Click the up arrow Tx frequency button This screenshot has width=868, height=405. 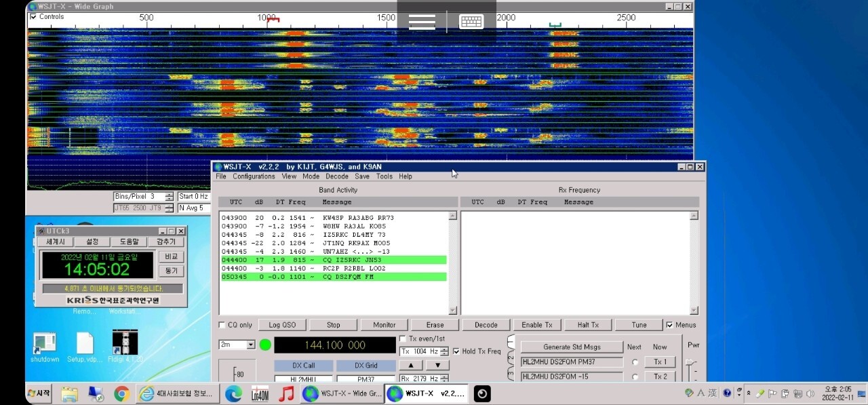click(x=410, y=365)
